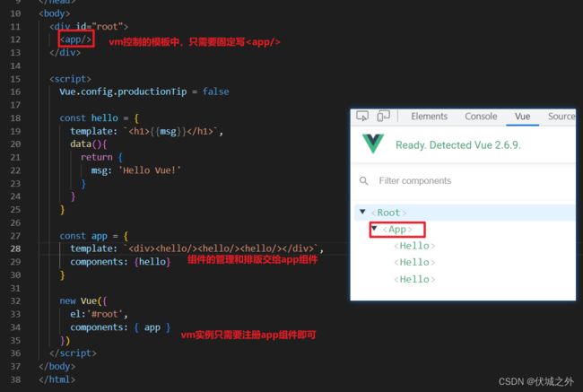Click the '<script>' opening tag
583x392 pixels.
click(x=70, y=79)
